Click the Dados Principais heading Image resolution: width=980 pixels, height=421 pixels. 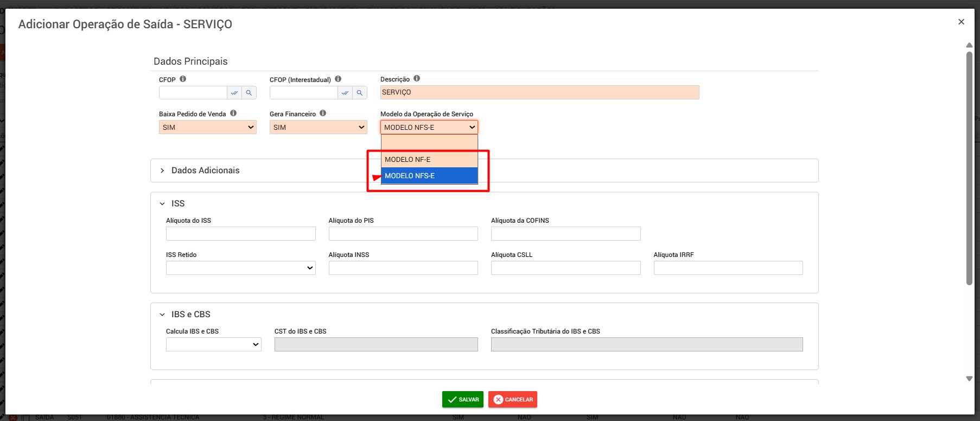click(190, 61)
